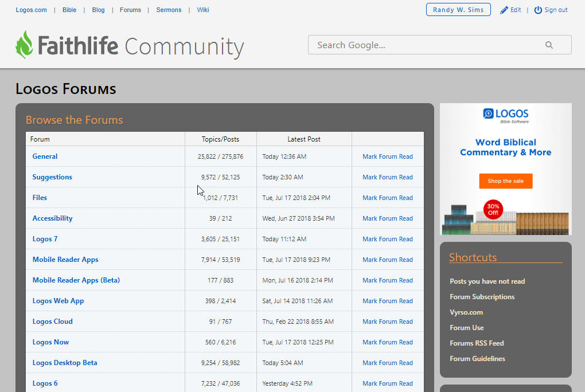Click the Topics/Posts value '9,254 / 58,982'
Image resolution: width=585 pixels, height=392 pixels.
(220, 363)
